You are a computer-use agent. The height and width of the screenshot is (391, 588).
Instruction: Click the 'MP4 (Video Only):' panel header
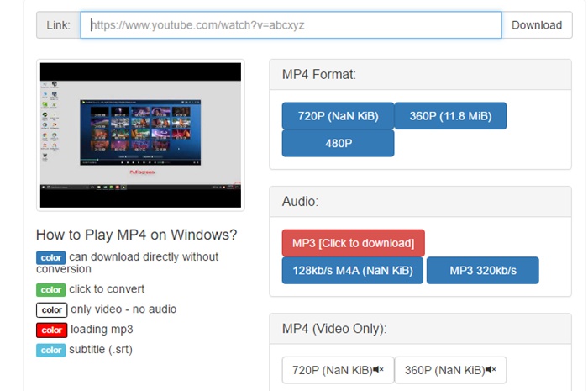[x=420, y=329]
